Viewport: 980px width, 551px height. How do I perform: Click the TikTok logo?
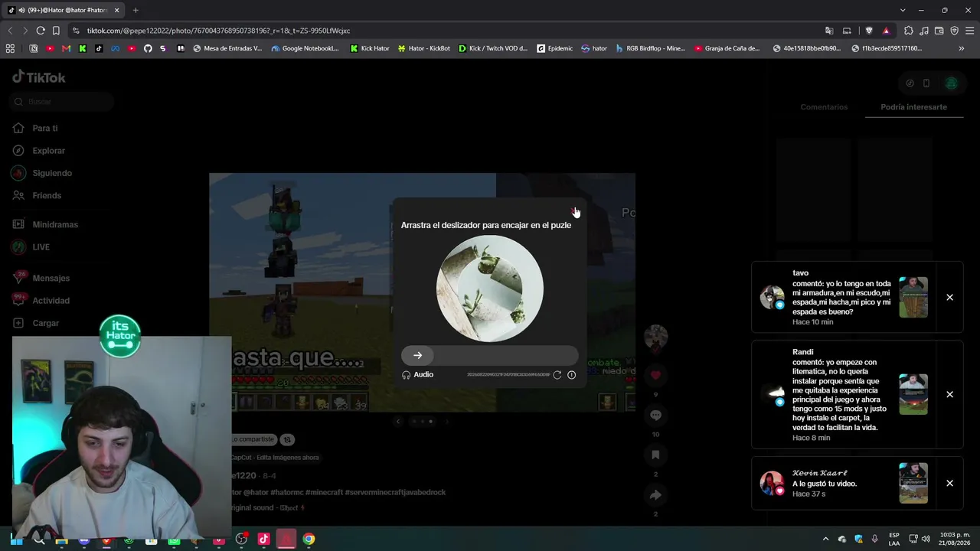pyautogui.click(x=39, y=77)
